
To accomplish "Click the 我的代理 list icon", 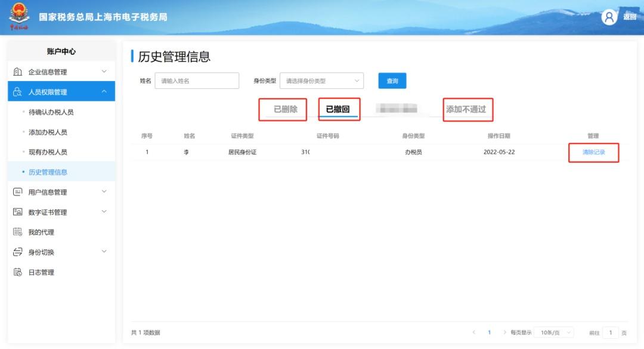I will pyautogui.click(x=18, y=232).
